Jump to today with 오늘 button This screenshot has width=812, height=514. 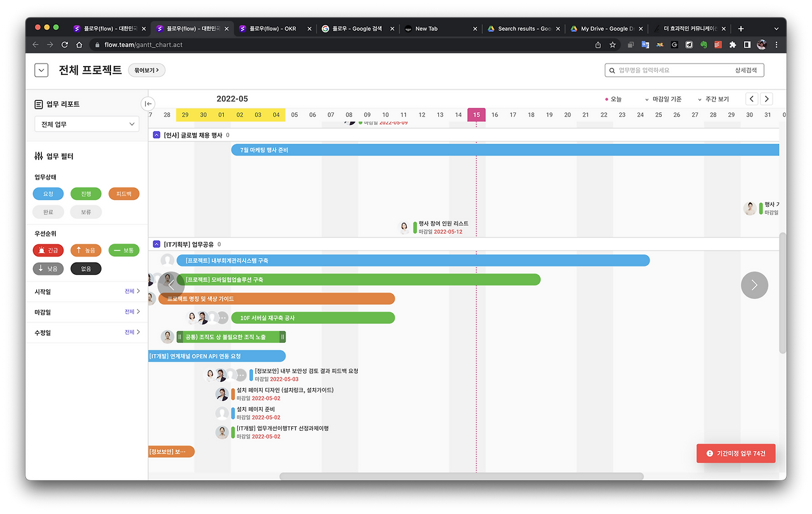pyautogui.click(x=613, y=100)
